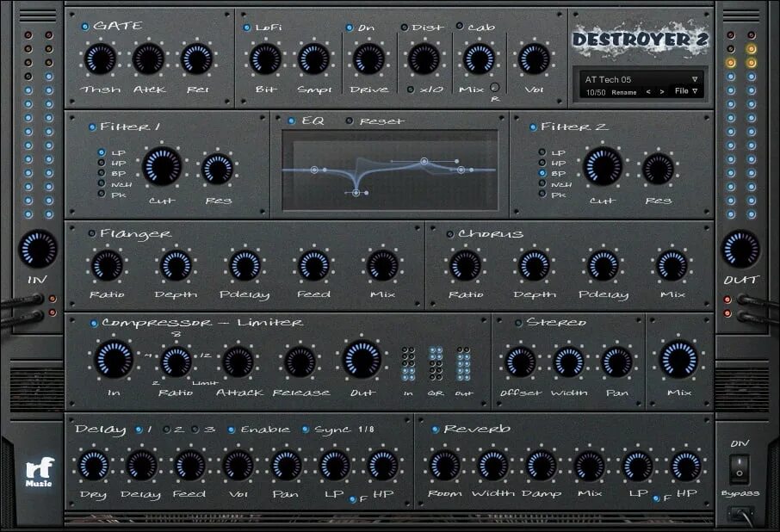Screen dimensions: 780x532
Task: Click the Compressor Ratio knob
Action: pos(176,361)
